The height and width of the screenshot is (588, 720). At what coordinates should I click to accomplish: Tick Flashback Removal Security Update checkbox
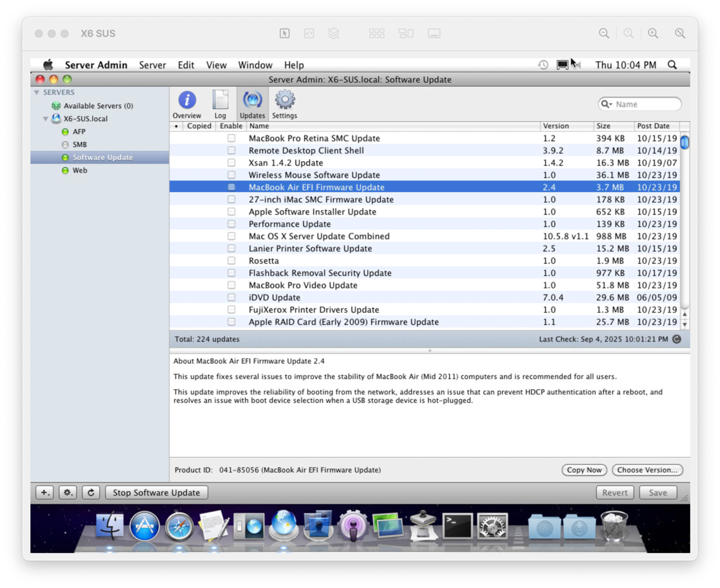tap(231, 273)
